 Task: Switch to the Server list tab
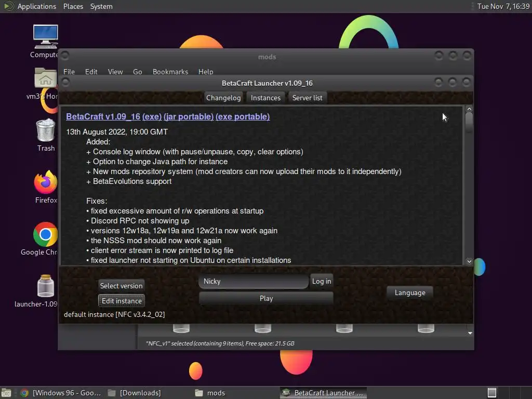tap(307, 98)
